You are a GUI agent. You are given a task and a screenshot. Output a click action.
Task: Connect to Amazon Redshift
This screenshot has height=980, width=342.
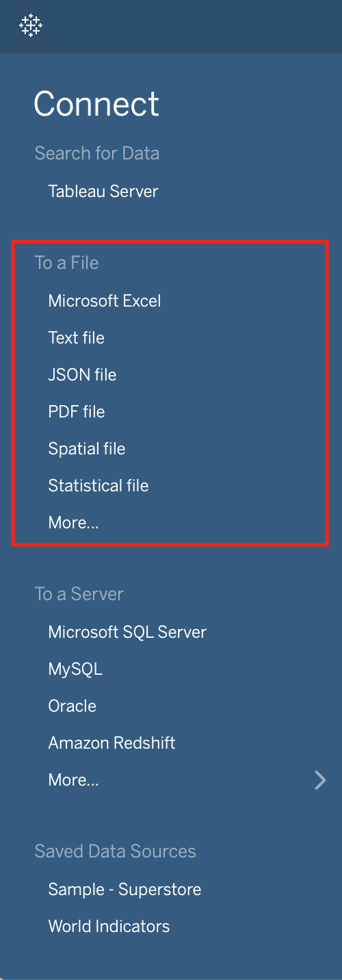point(111,743)
